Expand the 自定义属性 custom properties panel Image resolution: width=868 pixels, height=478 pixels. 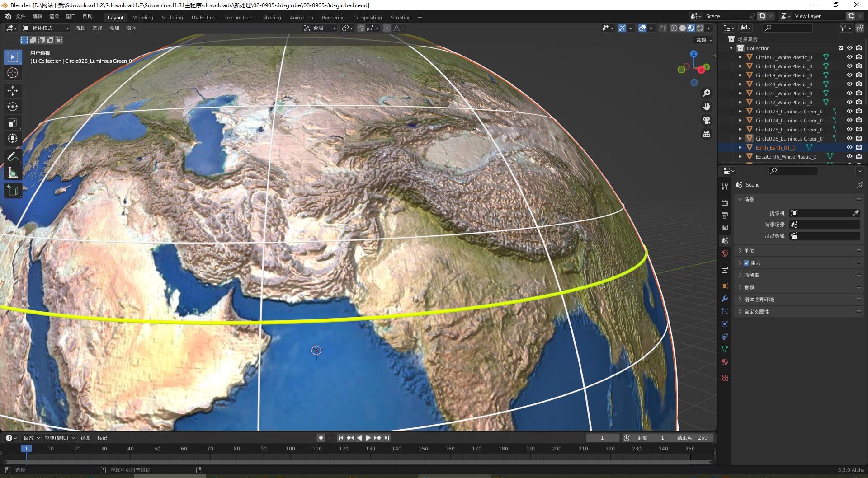(798, 312)
